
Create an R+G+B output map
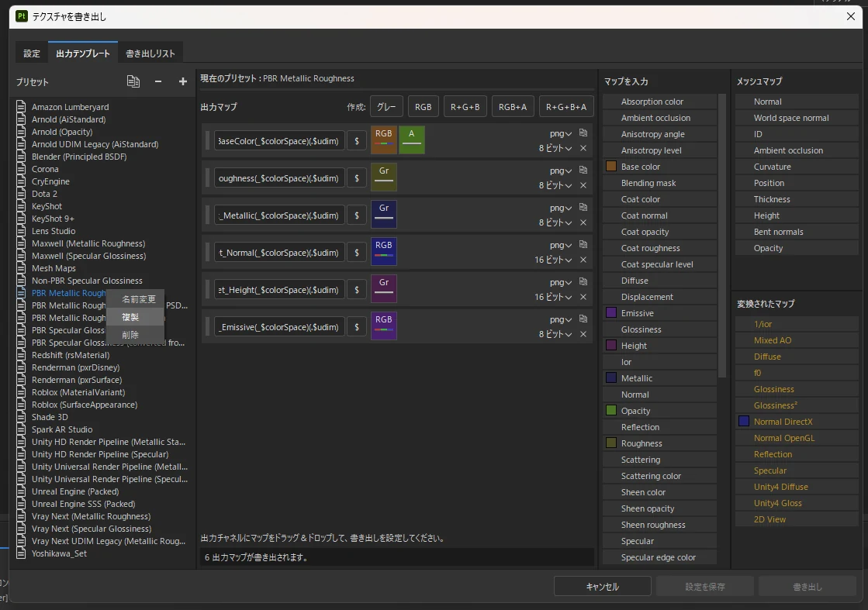pos(465,106)
